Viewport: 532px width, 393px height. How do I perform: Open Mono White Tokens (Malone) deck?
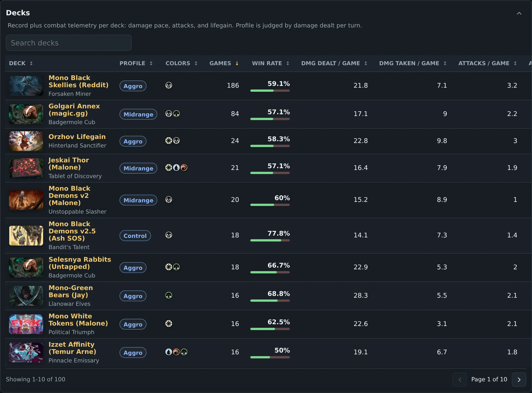pos(78,320)
